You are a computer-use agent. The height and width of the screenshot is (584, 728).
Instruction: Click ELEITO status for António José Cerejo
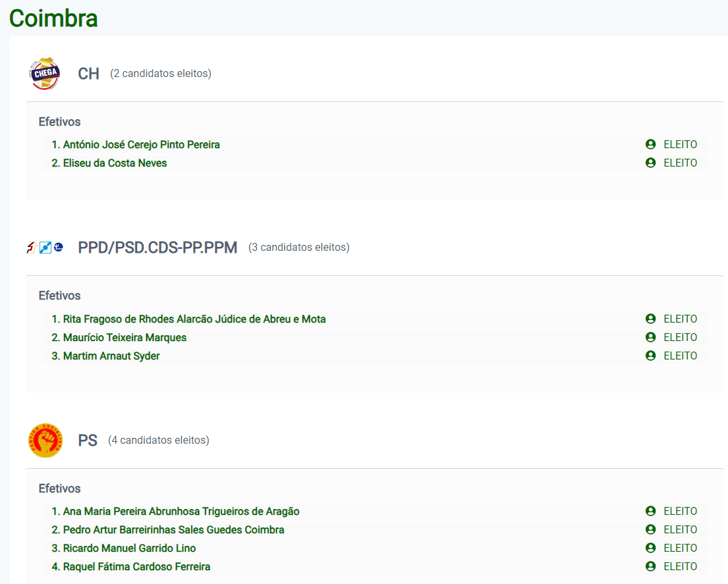point(680,145)
